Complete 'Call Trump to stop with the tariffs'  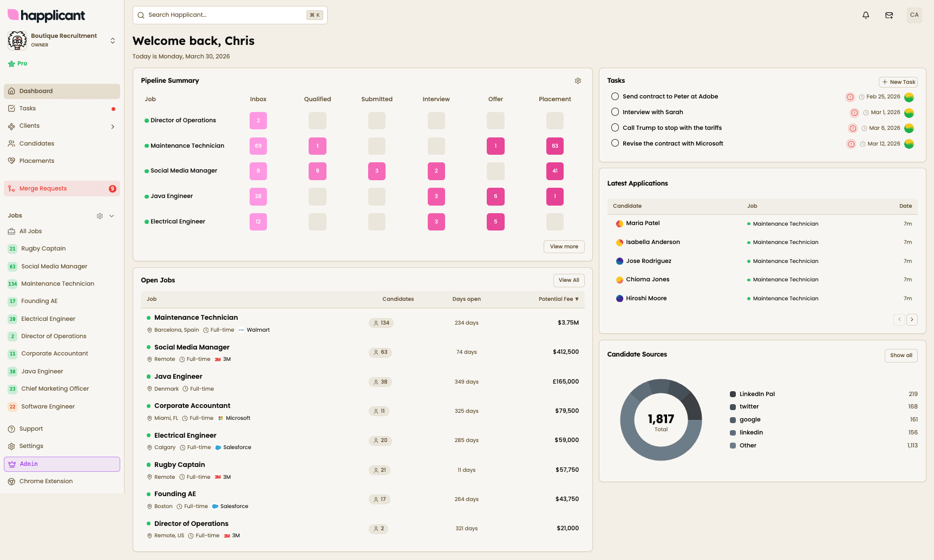(615, 128)
